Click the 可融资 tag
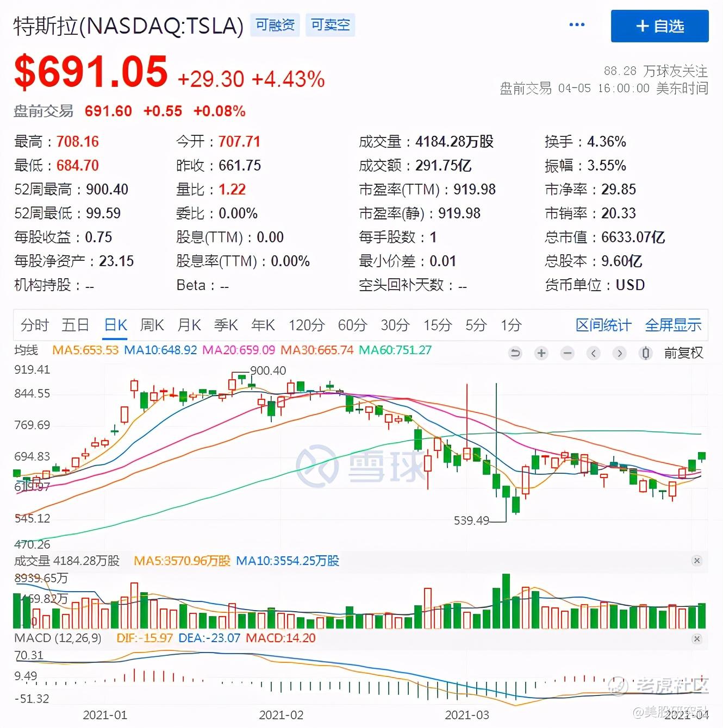723x728 pixels. (275, 25)
